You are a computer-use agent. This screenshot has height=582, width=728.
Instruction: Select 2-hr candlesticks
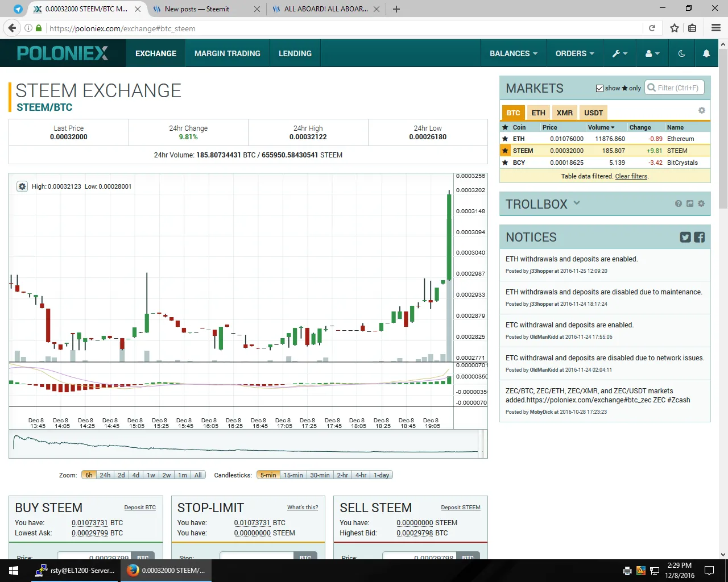342,475
